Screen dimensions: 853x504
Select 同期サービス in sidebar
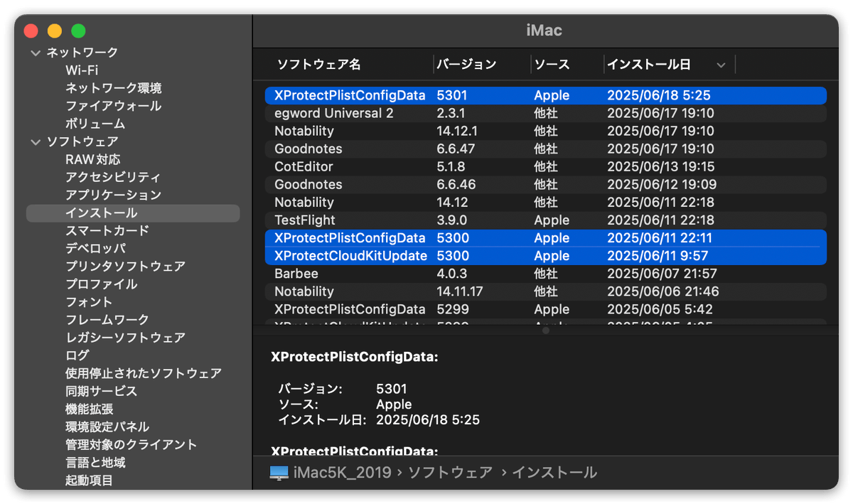102,391
